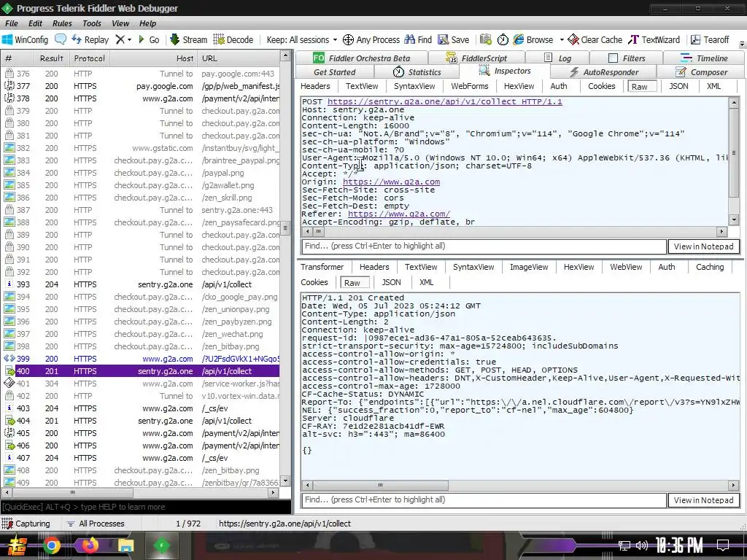Clear Cache via toolbar button
The width and height of the screenshot is (747, 560).
tap(595, 39)
